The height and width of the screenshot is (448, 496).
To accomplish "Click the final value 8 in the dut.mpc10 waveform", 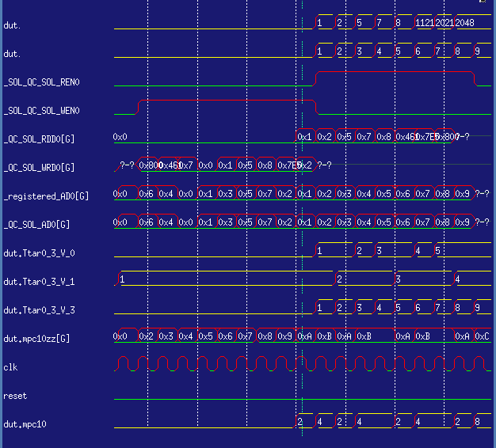I will (x=478, y=422).
